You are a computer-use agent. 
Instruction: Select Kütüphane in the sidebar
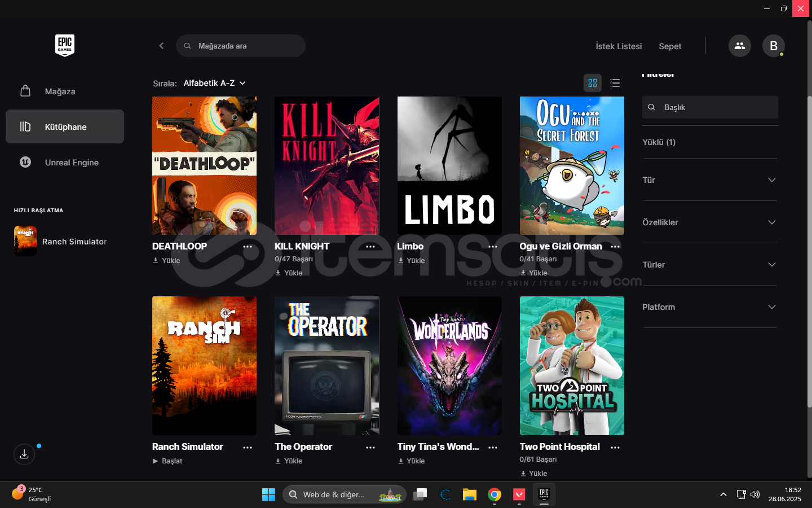tap(65, 126)
